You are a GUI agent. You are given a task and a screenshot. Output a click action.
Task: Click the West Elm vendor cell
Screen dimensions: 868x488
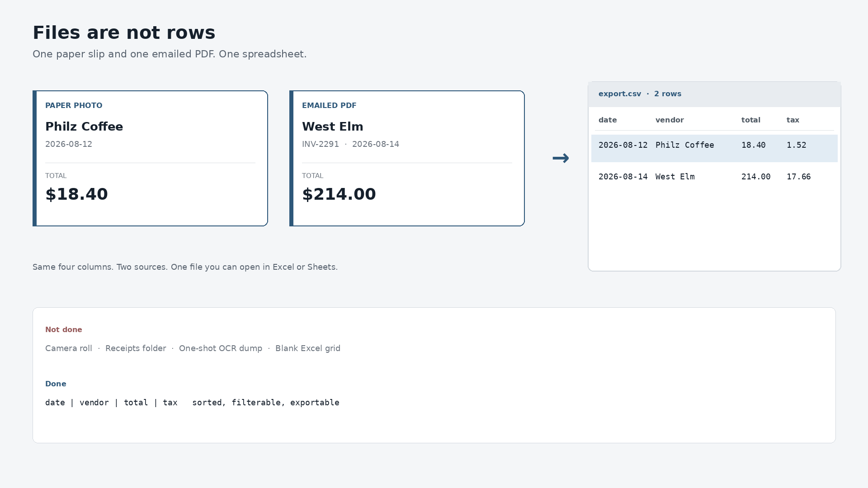pos(675,177)
